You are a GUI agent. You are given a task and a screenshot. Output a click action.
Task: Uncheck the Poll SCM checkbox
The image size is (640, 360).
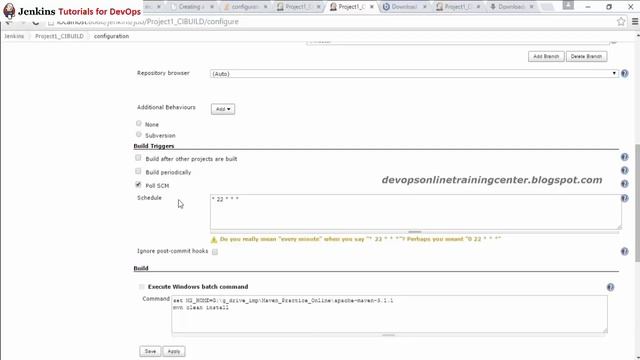click(138, 185)
